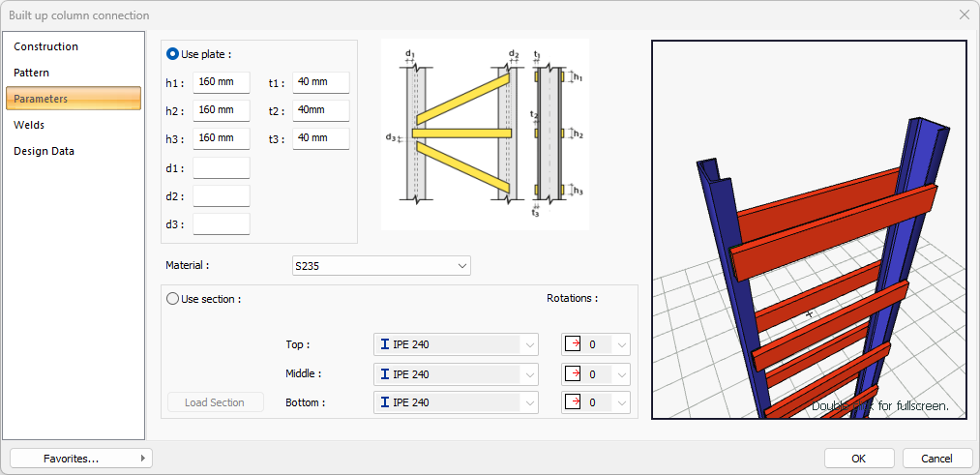Select the Use plate radio button

pyautogui.click(x=172, y=54)
